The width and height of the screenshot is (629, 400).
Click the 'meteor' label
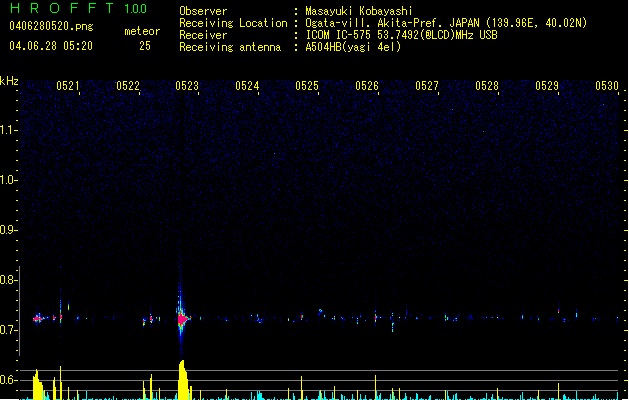(142, 31)
